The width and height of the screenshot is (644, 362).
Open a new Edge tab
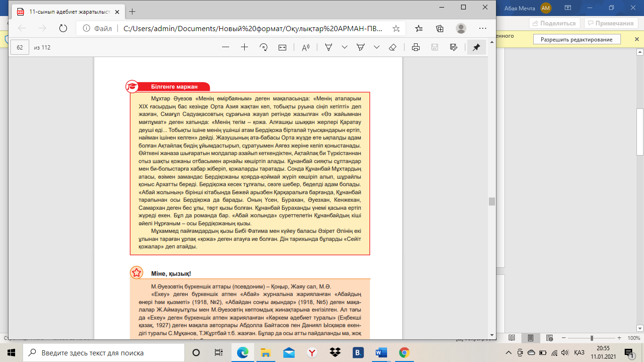[x=132, y=11]
